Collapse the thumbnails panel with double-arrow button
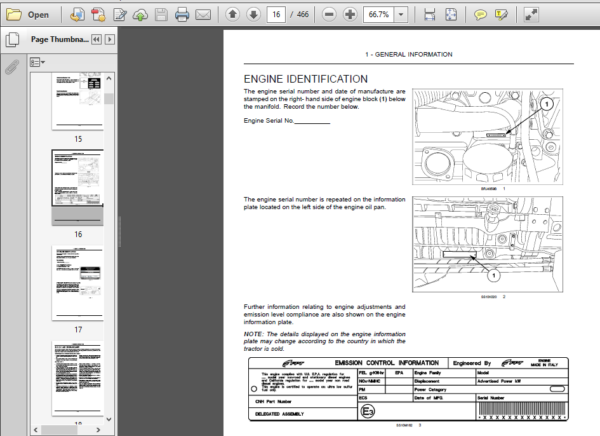Viewport: 600px width, 436px height. click(96, 39)
